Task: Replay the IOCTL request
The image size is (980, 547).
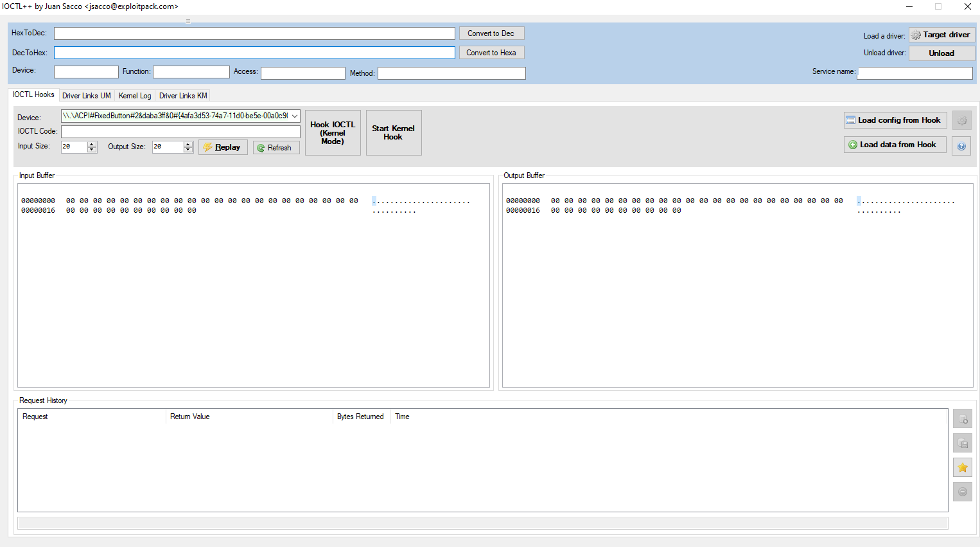Action: (x=222, y=147)
